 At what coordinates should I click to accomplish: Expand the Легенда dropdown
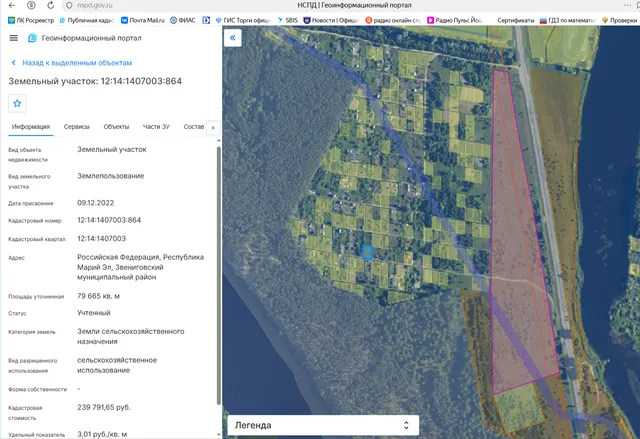(x=323, y=425)
